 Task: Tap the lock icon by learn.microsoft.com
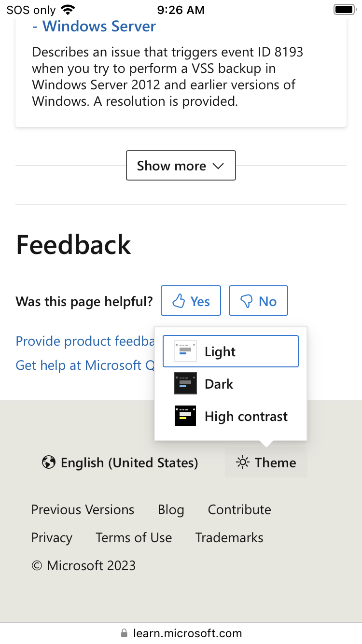pos(124,633)
